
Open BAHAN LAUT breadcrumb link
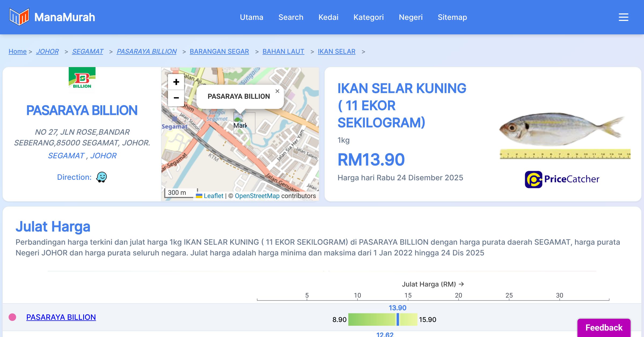pyautogui.click(x=283, y=51)
